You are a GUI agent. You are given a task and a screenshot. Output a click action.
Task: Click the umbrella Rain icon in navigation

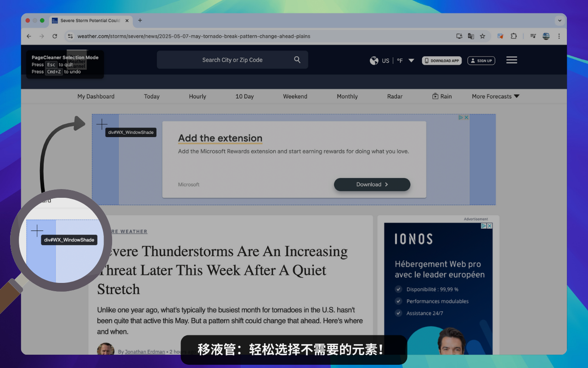click(435, 96)
